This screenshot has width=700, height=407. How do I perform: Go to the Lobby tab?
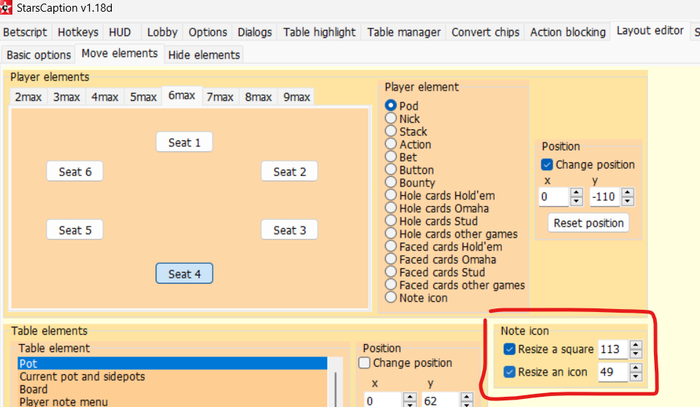[x=162, y=32]
